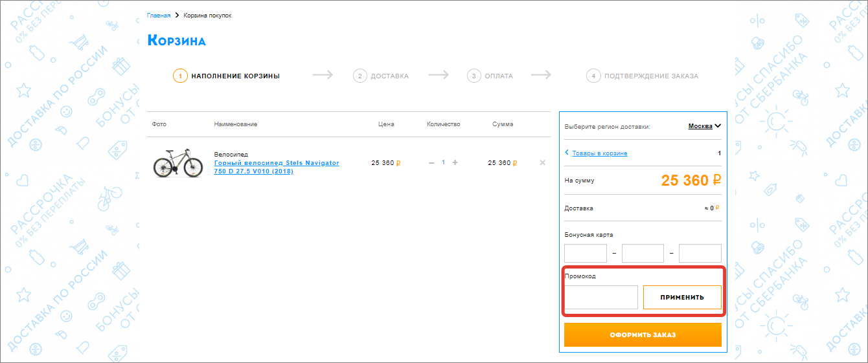Increase bicycle quantity with plus icon
The image size is (868, 363).
tap(455, 162)
